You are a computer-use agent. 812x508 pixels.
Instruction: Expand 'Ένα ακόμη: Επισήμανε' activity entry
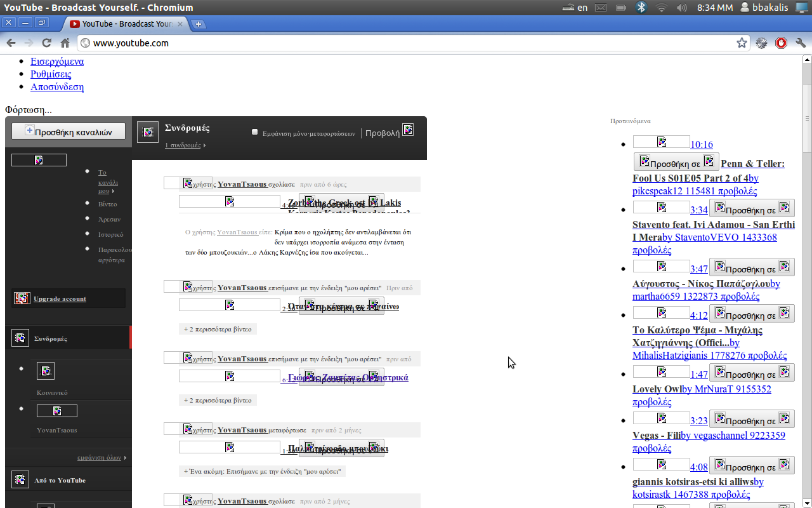tap(262, 471)
